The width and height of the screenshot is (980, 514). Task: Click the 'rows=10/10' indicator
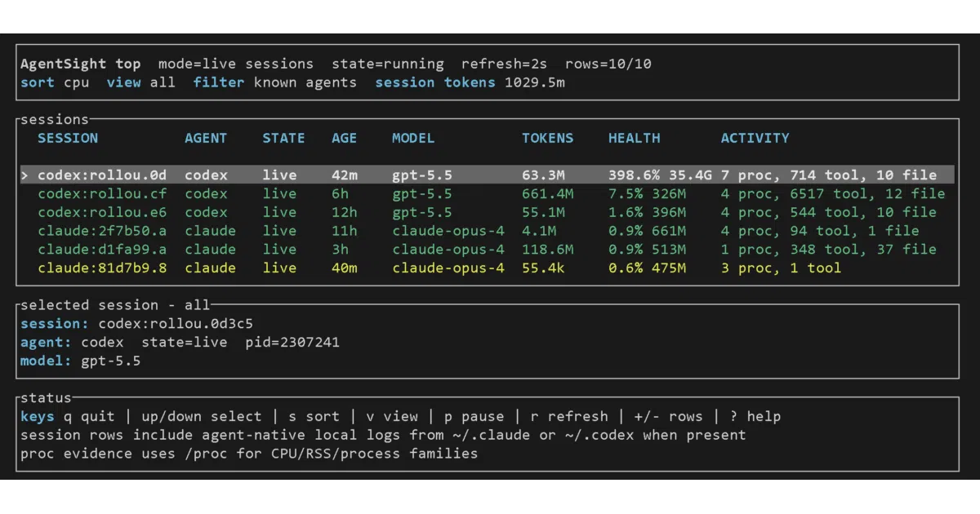pos(608,64)
